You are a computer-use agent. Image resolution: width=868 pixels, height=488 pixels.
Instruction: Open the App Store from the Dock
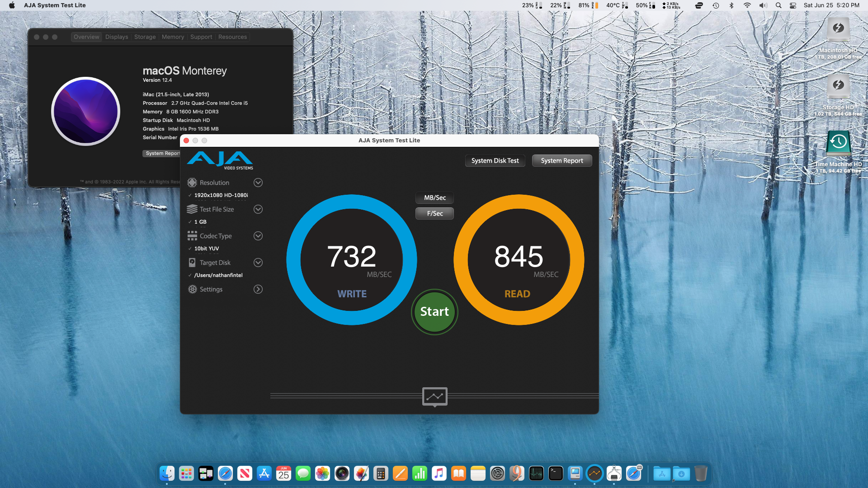[x=264, y=474]
